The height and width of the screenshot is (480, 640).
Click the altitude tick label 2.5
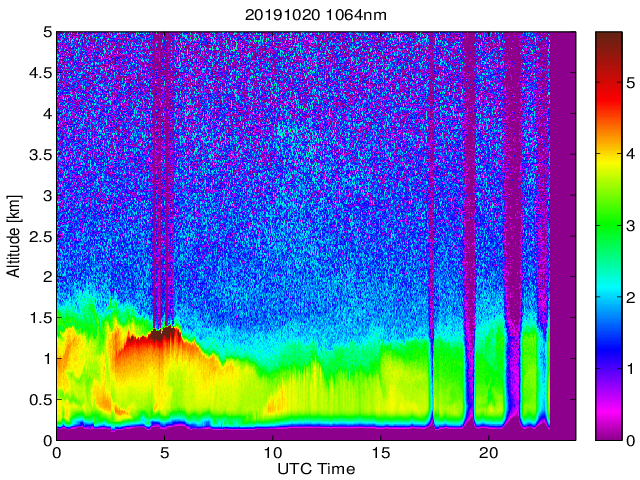40,236
